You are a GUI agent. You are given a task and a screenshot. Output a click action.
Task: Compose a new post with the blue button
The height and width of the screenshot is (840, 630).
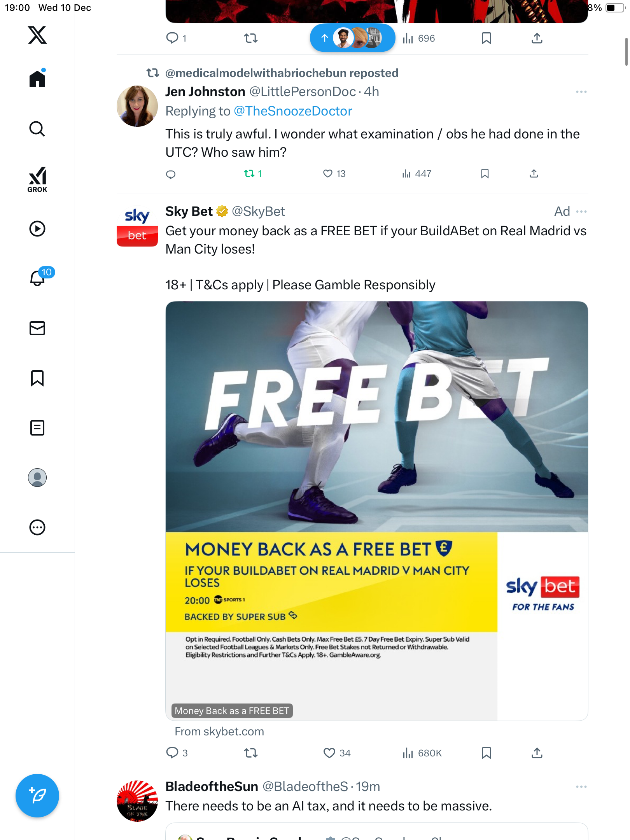coord(37,796)
